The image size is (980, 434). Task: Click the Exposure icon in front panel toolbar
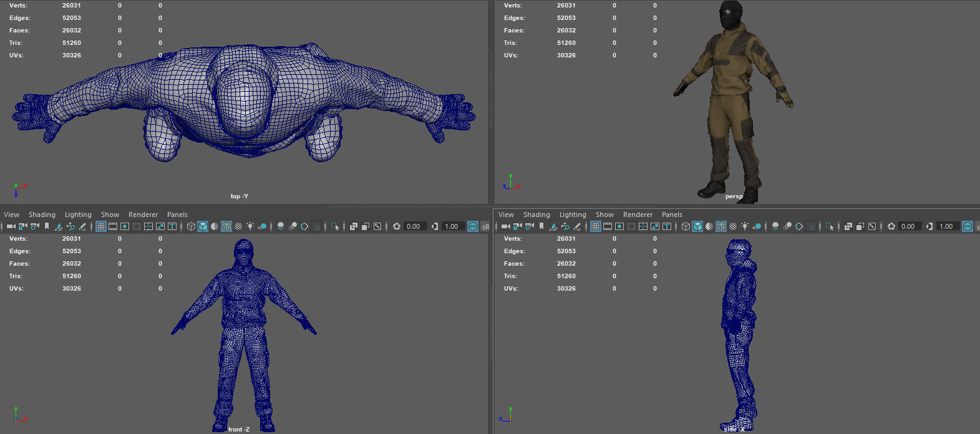pos(397,226)
